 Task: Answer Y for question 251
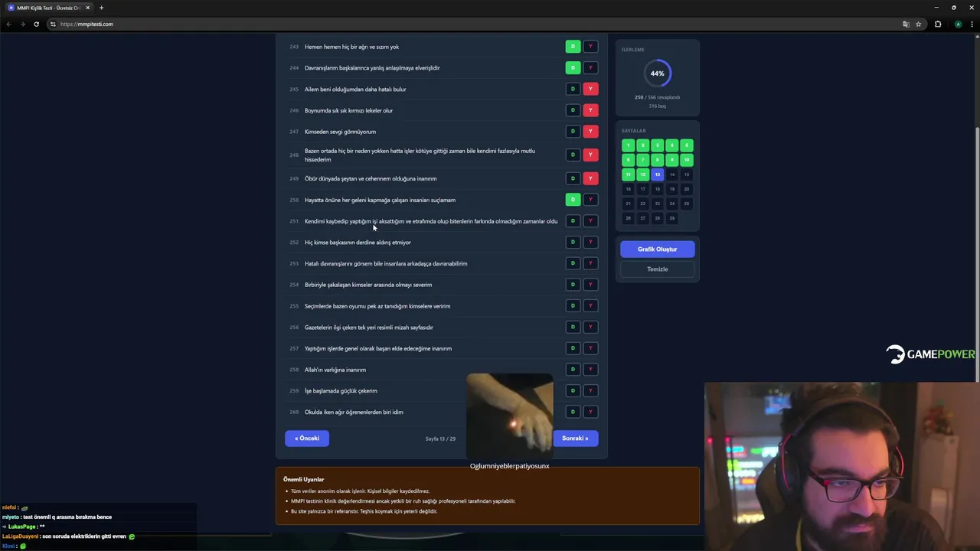tap(590, 221)
